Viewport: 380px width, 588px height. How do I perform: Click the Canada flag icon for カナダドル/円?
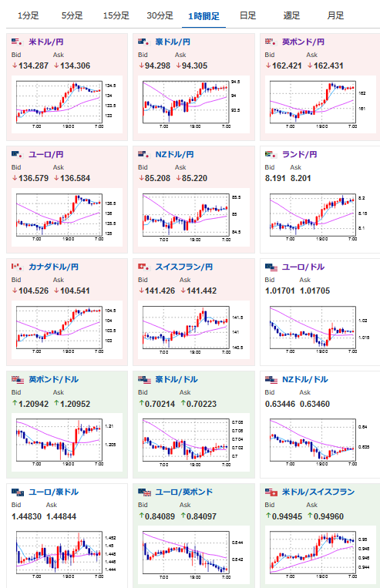[x=16, y=267]
